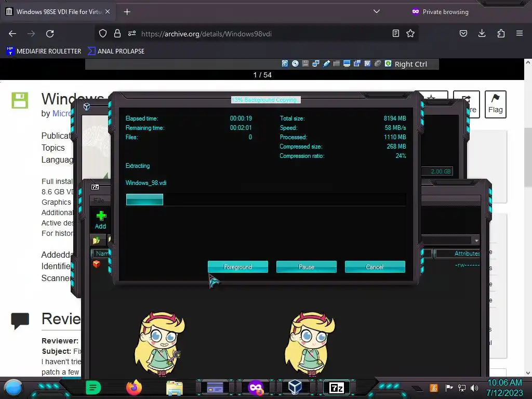Click the total size value 8194 MB

point(395,118)
